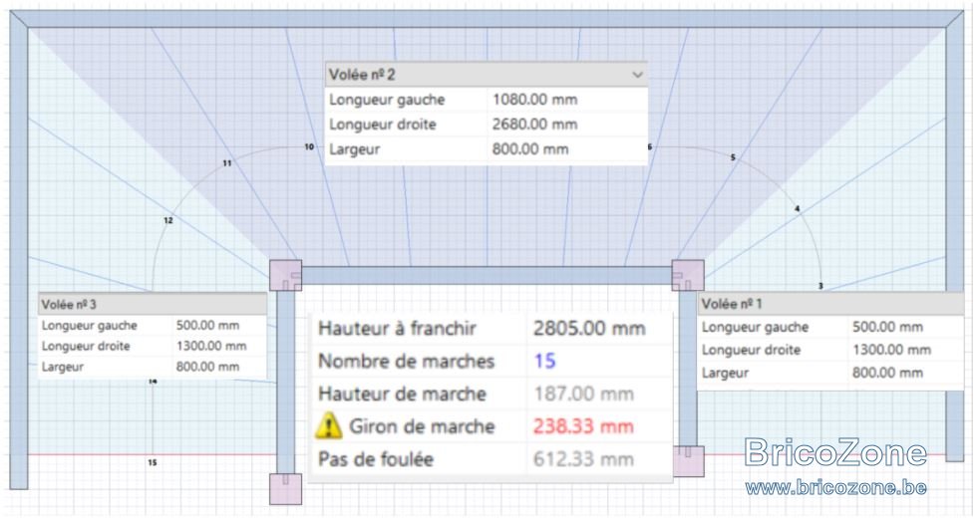The image size is (980, 531).
Task: Click the Volée nº 3 panel header
Action: tap(153, 304)
